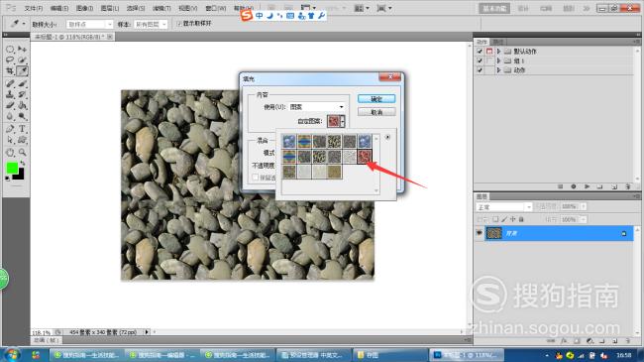Screen dimensions: 644x362
Task: Click the foreground green color swatch
Action: click(x=12, y=168)
